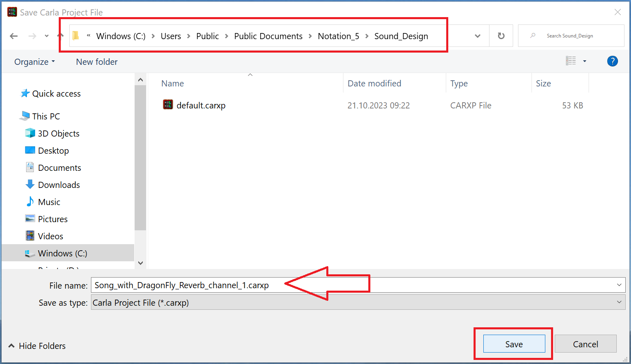Viewport: 631px width, 364px height.
Task: Open the recent locations dropdown arrow
Action: coord(46,36)
